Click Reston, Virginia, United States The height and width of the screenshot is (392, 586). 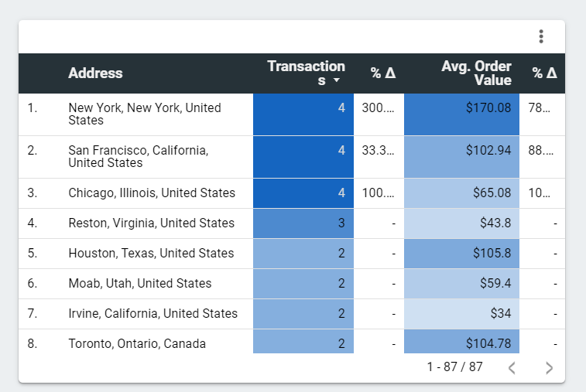151,223
